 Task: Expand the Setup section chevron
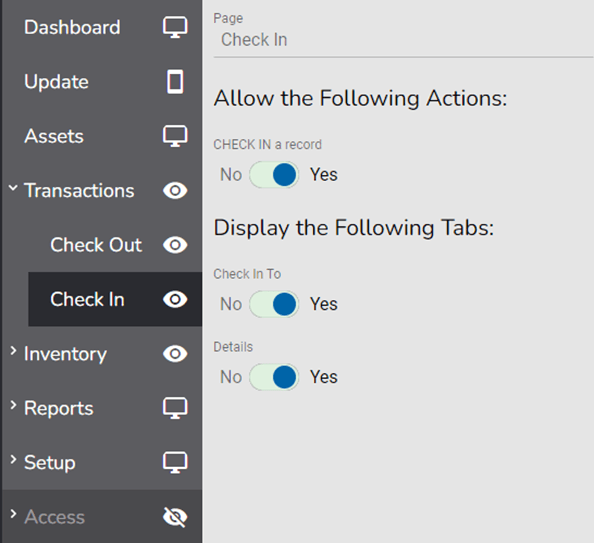click(x=13, y=460)
